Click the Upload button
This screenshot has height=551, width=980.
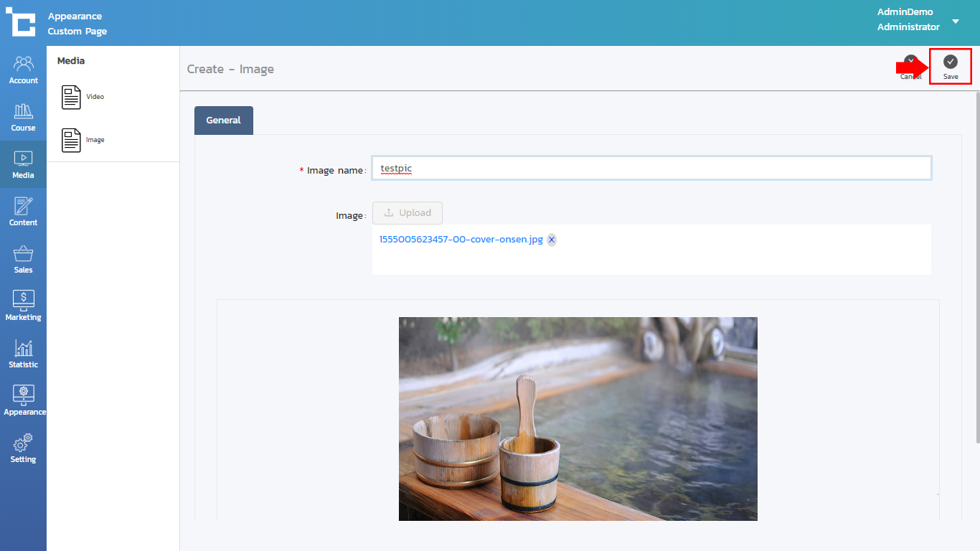[x=407, y=213]
